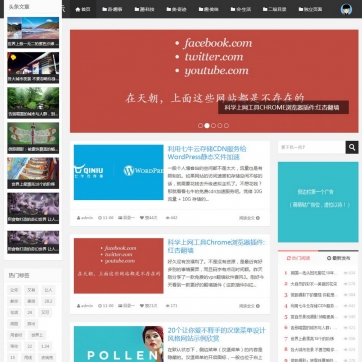Click the 让人 tag in 热门标签
362x362 pixels.
coord(48,290)
